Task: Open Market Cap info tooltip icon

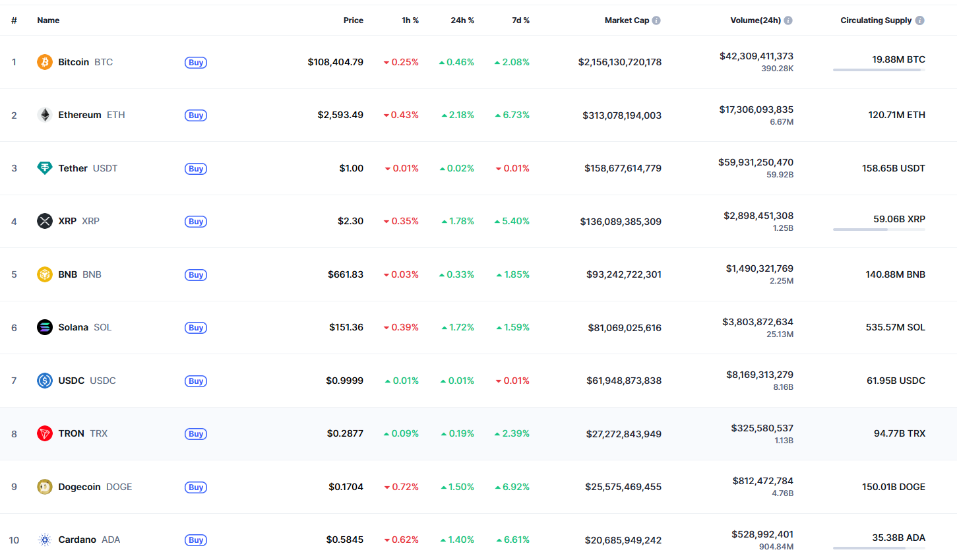Action: (656, 20)
